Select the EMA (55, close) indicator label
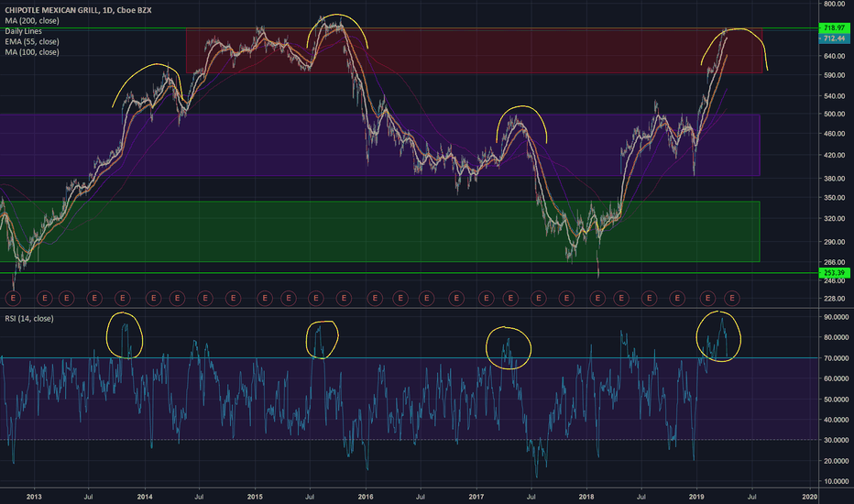The height and width of the screenshot is (504, 854). coord(32,41)
